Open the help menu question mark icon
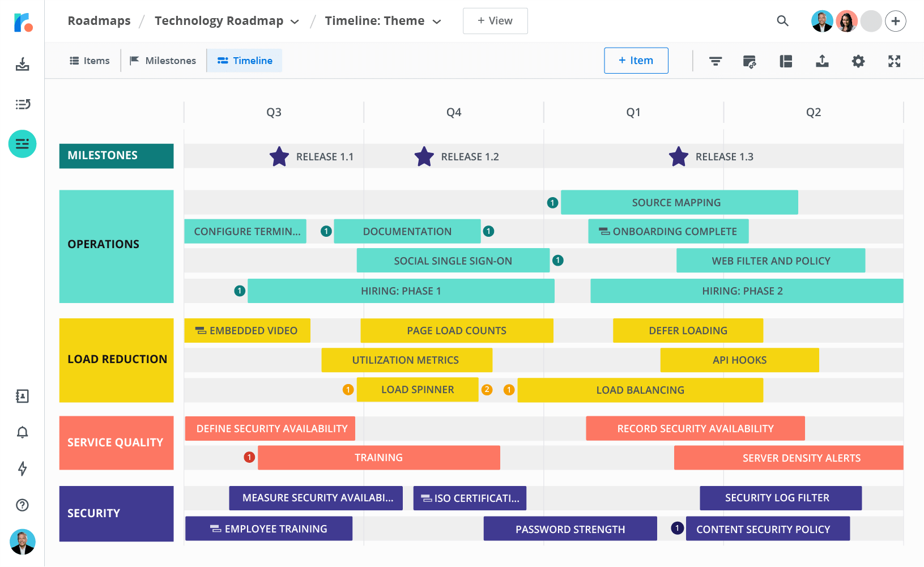 [x=22, y=505]
